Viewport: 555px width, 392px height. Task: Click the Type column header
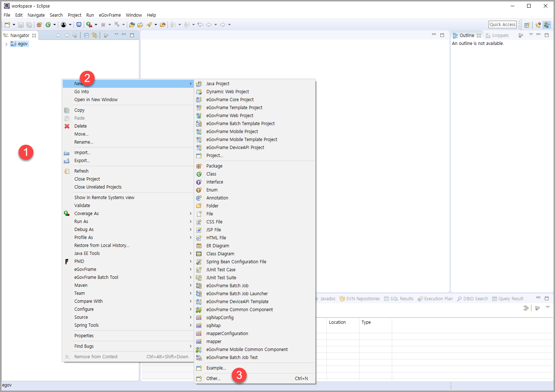point(375,322)
